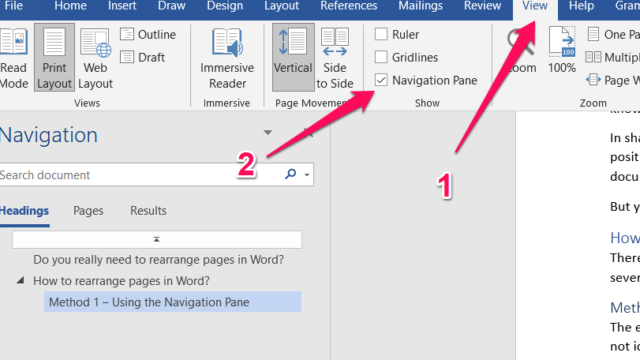Open the Review ribbon tab
The width and height of the screenshot is (640, 360).
tap(482, 6)
